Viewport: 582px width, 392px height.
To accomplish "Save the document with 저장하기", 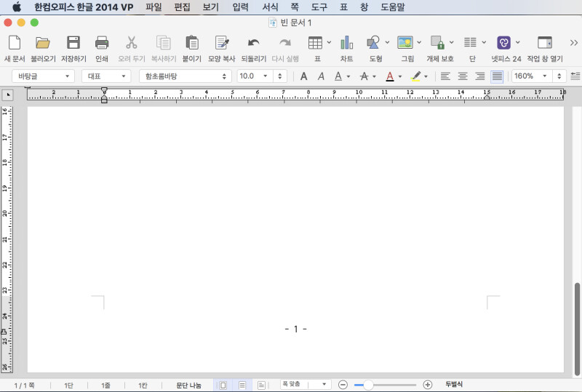I will click(73, 48).
